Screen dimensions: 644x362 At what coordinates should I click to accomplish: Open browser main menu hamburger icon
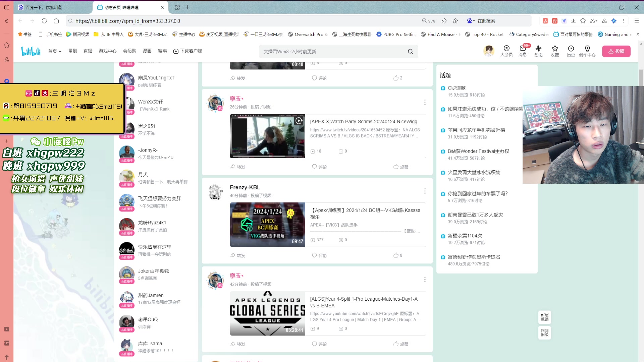636,21
